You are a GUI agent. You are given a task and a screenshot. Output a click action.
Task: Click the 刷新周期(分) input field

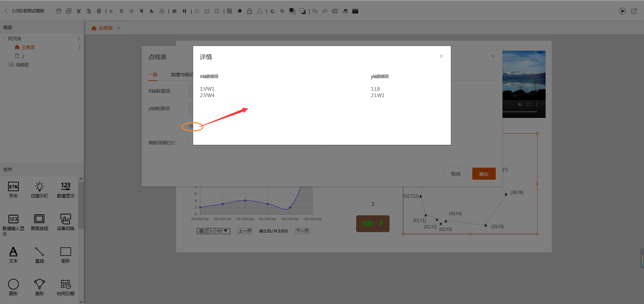255,143
